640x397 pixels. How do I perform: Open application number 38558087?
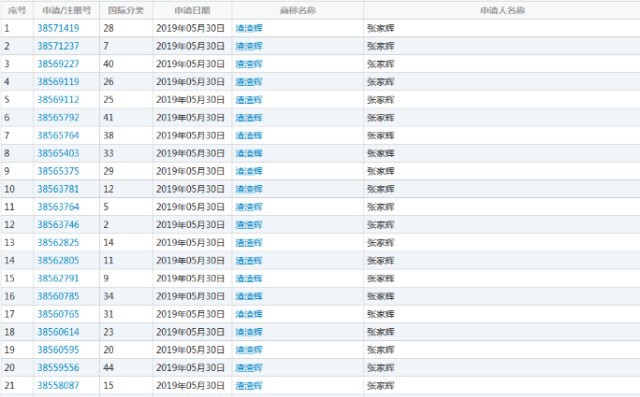(58, 386)
